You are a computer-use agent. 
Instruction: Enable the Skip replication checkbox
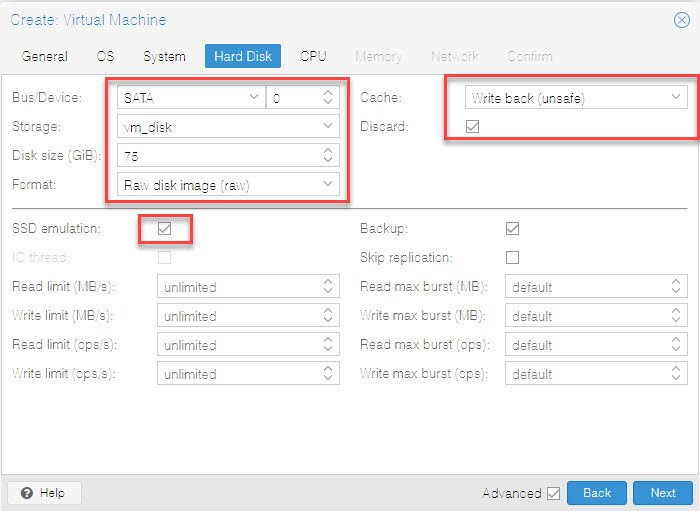[x=512, y=258]
